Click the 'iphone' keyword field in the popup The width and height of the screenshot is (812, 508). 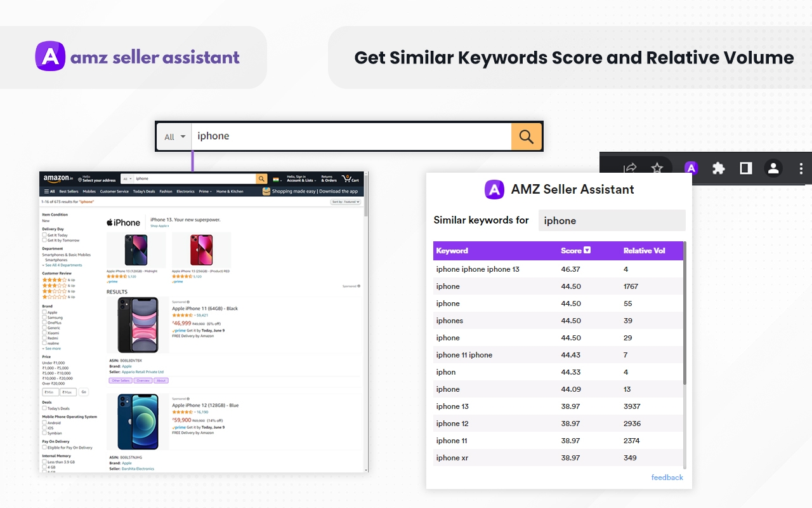(612, 220)
